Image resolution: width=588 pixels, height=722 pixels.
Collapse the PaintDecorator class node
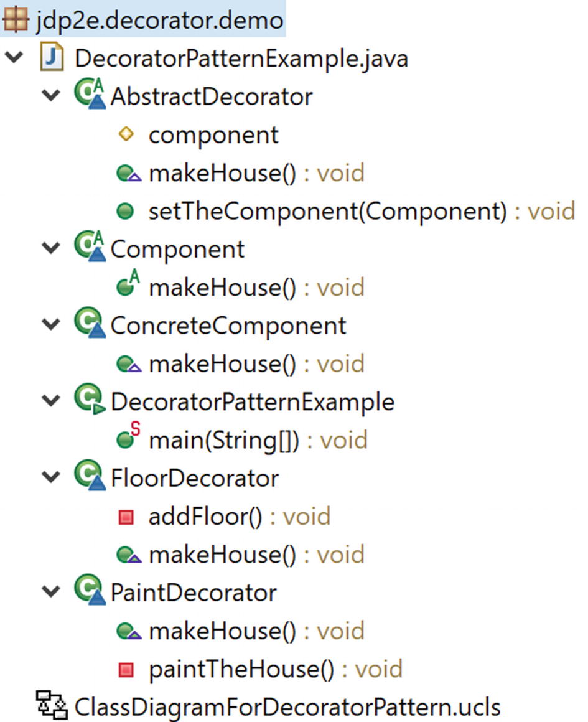[51, 591]
